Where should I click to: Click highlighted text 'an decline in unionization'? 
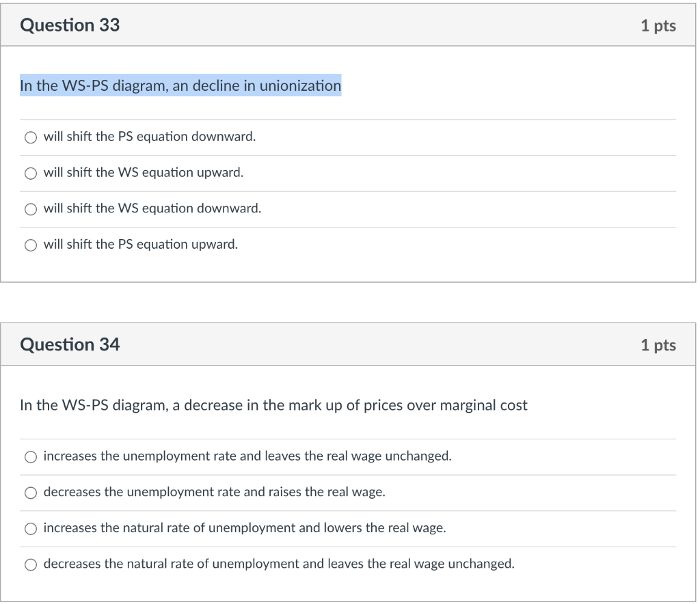coord(257,85)
